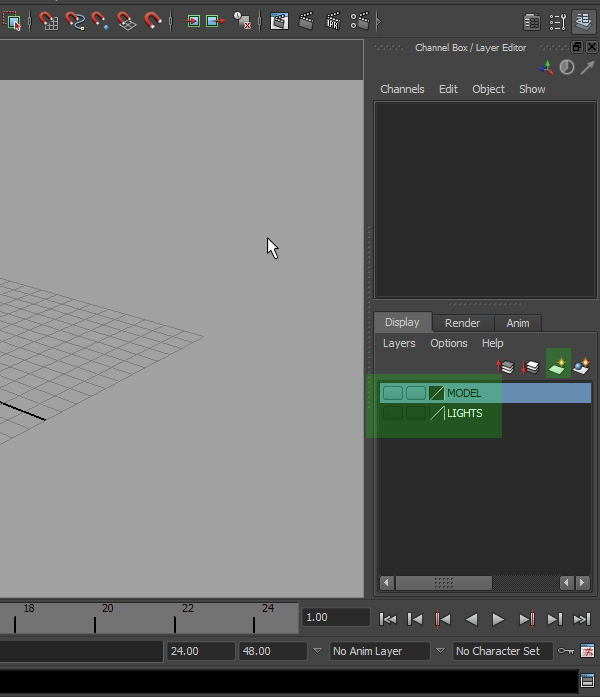The height and width of the screenshot is (697, 600).
Task: Click the Move layer down icon
Action: point(530,367)
